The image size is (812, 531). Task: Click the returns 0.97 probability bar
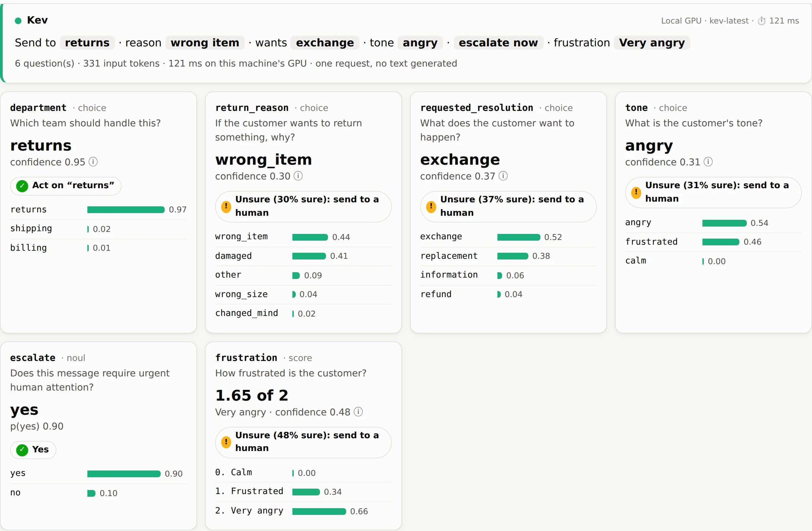[x=126, y=209]
